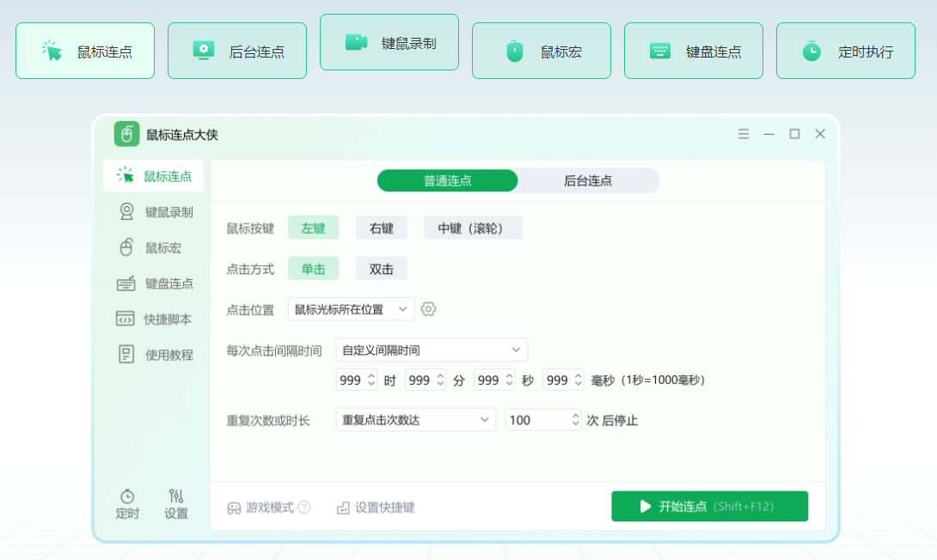Select the 定时执行 tab at the top
937x560 pixels.
[845, 50]
